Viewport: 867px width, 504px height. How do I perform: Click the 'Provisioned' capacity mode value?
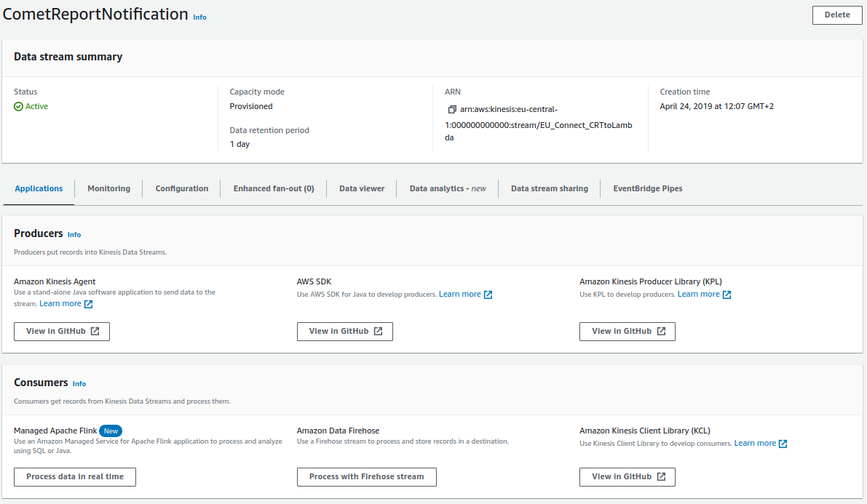251,106
